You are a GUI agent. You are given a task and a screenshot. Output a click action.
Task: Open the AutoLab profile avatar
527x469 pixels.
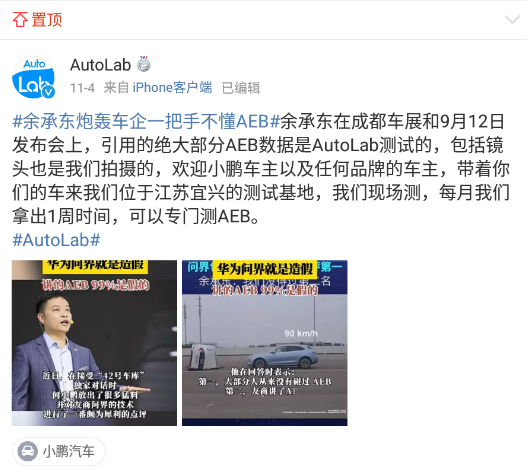point(33,77)
